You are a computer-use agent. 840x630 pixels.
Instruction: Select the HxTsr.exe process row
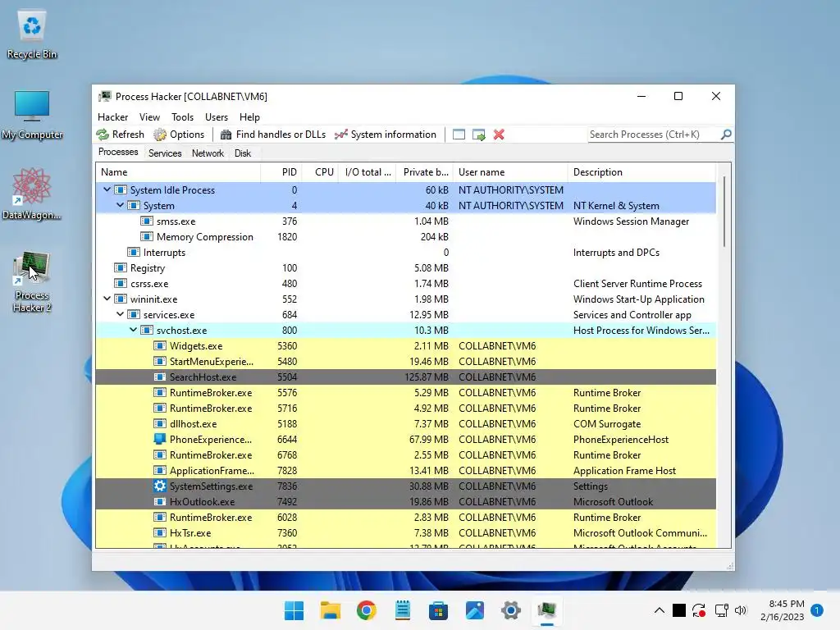(405, 533)
